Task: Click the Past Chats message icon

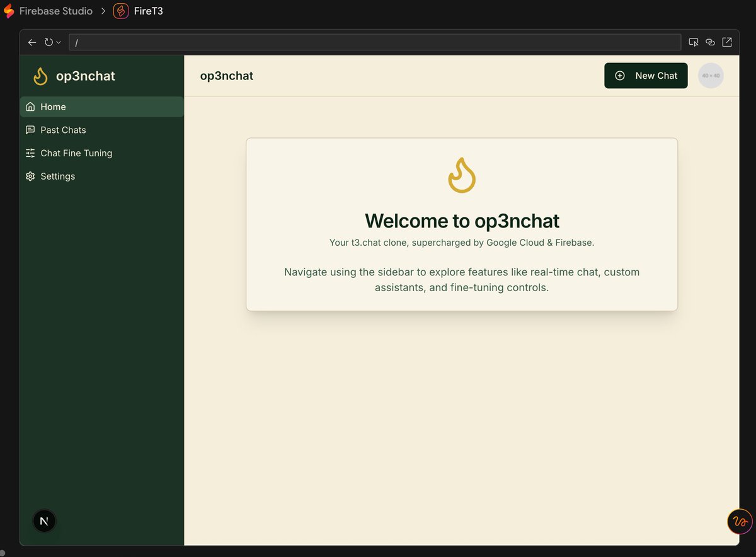Action: (x=30, y=130)
